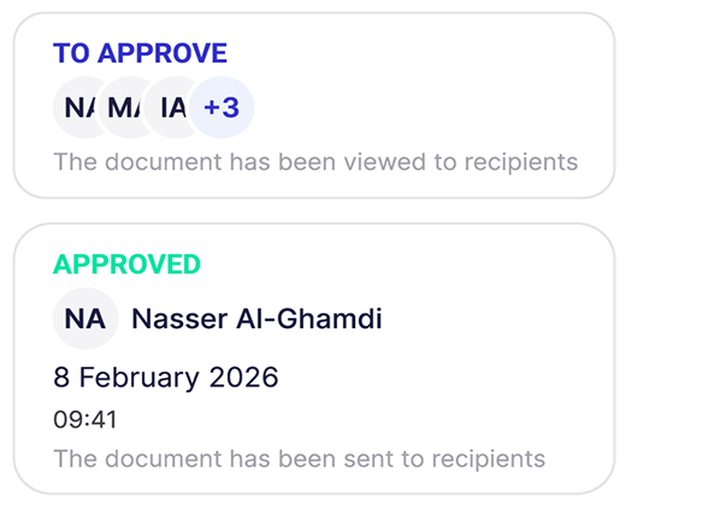The height and width of the screenshot is (506, 726).
Task: Click the 'document has been viewed' status text
Action: tap(315, 161)
